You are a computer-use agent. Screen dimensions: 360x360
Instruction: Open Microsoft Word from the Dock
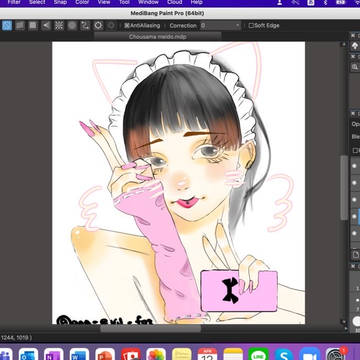(x=79, y=354)
